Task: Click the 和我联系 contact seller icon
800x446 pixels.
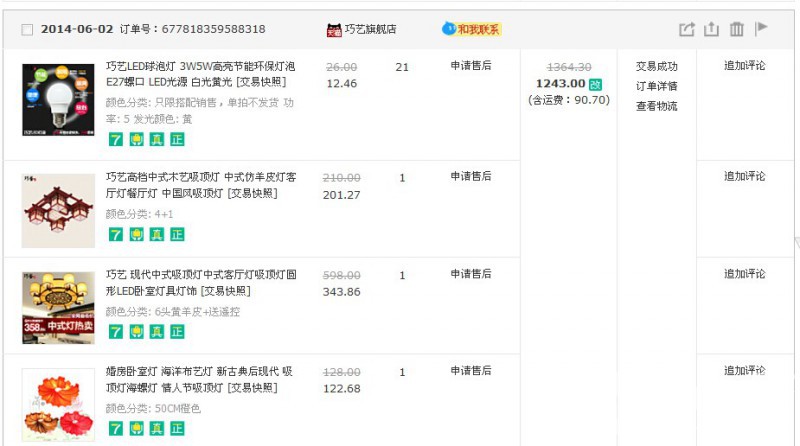Action: (x=471, y=29)
